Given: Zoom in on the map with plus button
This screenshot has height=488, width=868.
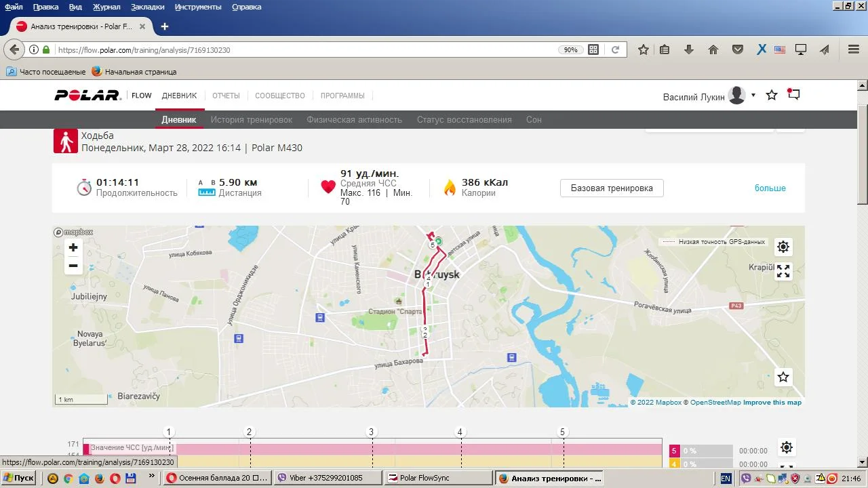Looking at the screenshot, I should click(73, 247).
